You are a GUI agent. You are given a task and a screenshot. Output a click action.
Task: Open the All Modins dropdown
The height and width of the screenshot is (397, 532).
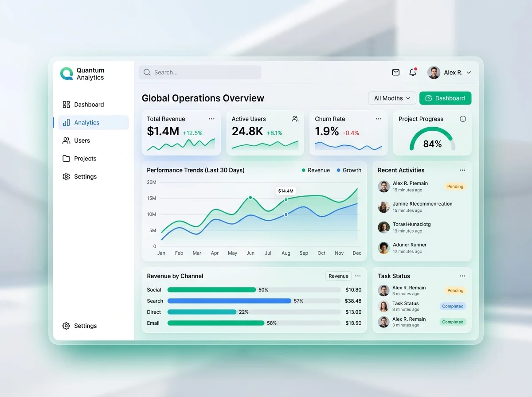pos(392,98)
